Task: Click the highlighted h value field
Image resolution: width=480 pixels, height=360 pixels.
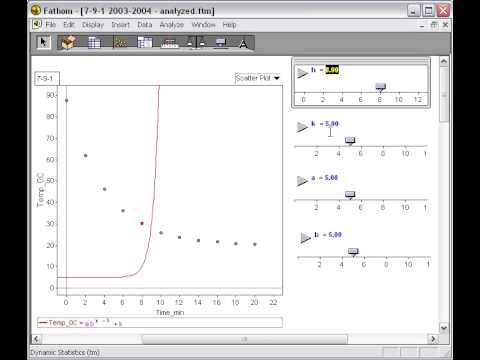Action: (332, 70)
